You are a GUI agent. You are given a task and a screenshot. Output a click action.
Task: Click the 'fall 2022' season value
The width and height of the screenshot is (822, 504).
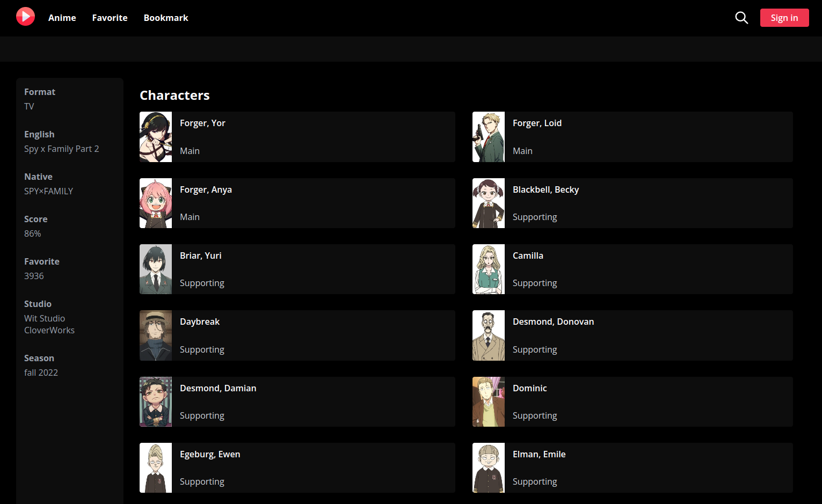coord(41,372)
